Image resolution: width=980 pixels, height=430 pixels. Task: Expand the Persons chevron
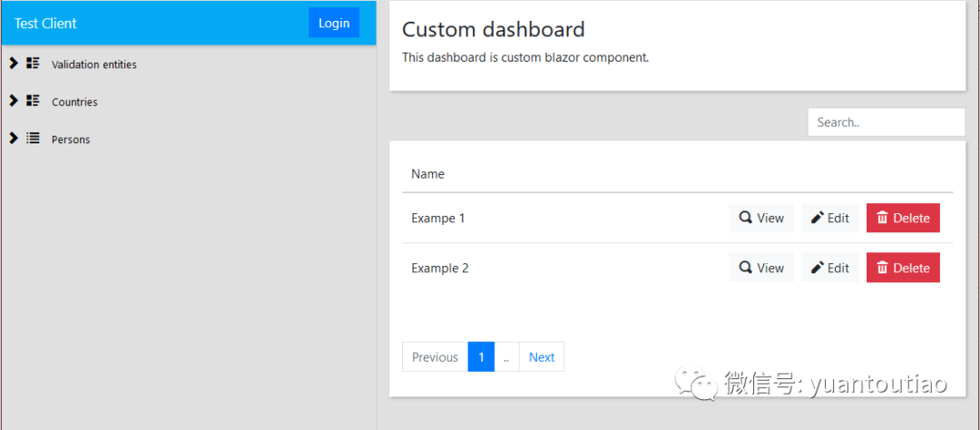(x=14, y=138)
